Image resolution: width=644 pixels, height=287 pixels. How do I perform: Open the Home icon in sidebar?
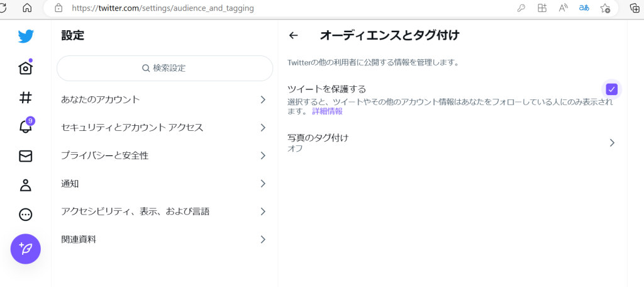coord(26,67)
